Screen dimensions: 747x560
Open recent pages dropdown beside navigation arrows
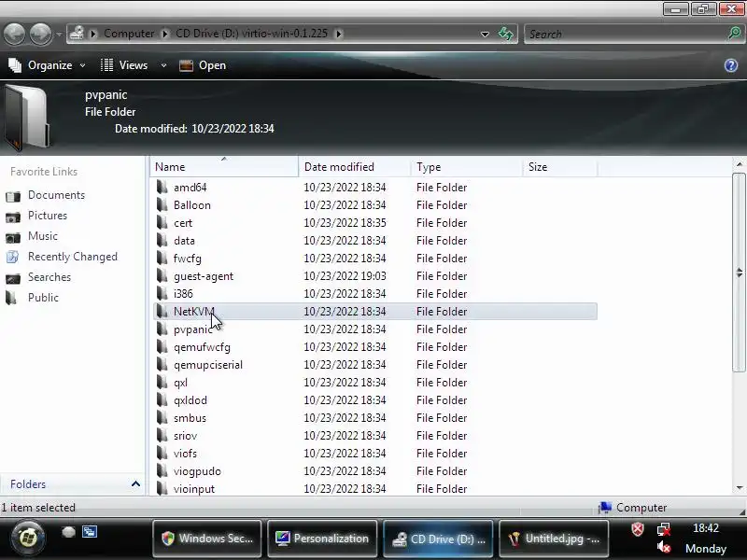click(x=59, y=35)
